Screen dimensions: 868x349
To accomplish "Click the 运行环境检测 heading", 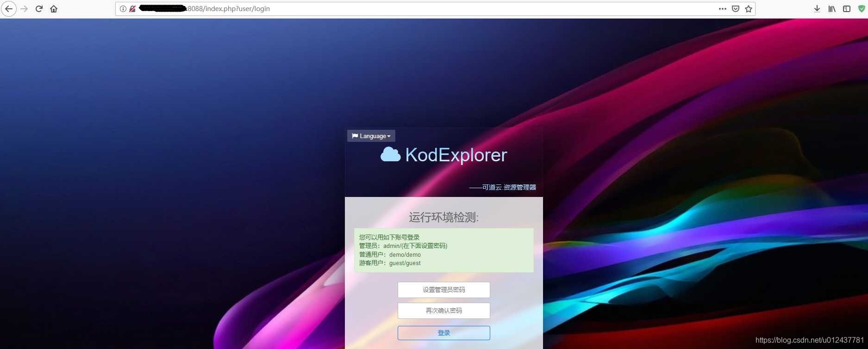I will [x=444, y=217].
